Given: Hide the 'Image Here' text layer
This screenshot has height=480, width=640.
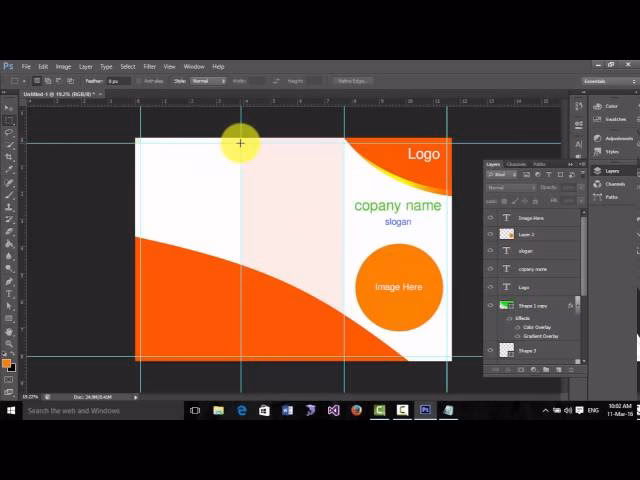Looking at the screenshot, I should pyautogui.click(x=490, y=217).
